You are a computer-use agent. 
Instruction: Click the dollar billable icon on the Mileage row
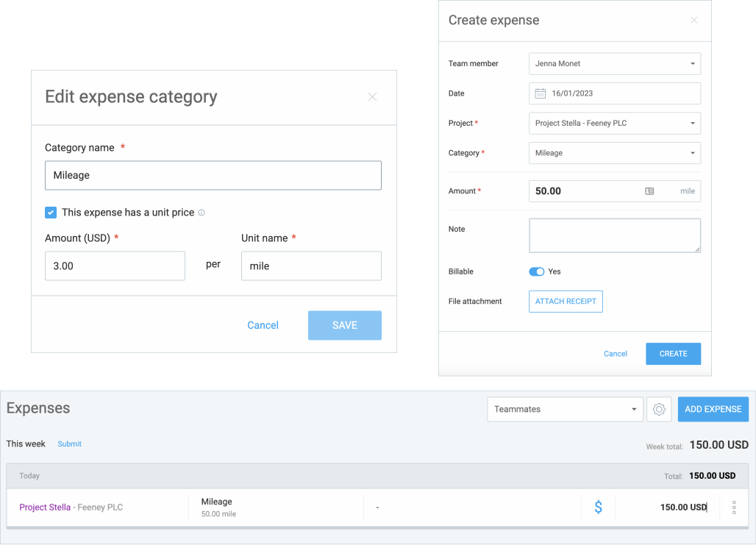pyautogui.click(x=598, y=507)
